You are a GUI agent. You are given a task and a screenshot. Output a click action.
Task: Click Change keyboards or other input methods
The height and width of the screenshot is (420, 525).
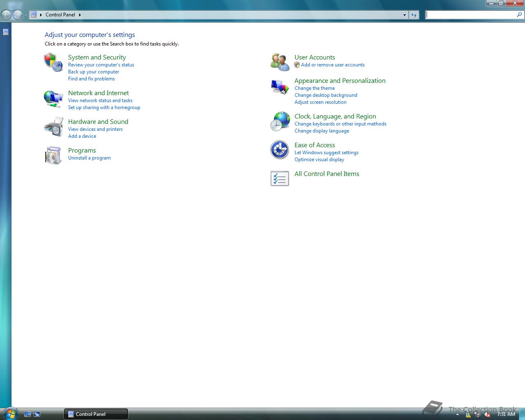click(340, 124)
